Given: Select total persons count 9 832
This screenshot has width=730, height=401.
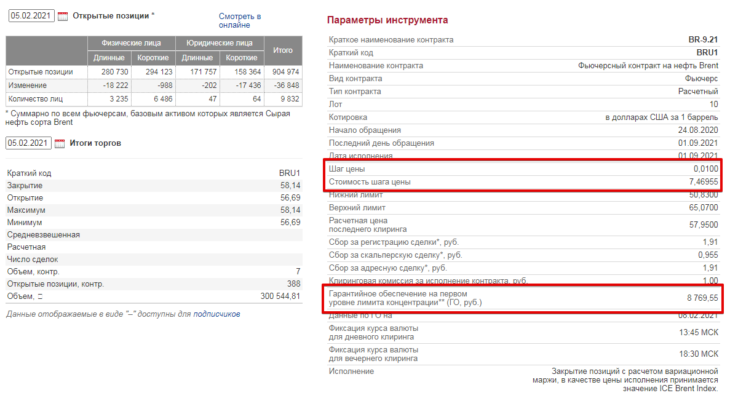Looking at the screenshot, I should pos(290,99).
